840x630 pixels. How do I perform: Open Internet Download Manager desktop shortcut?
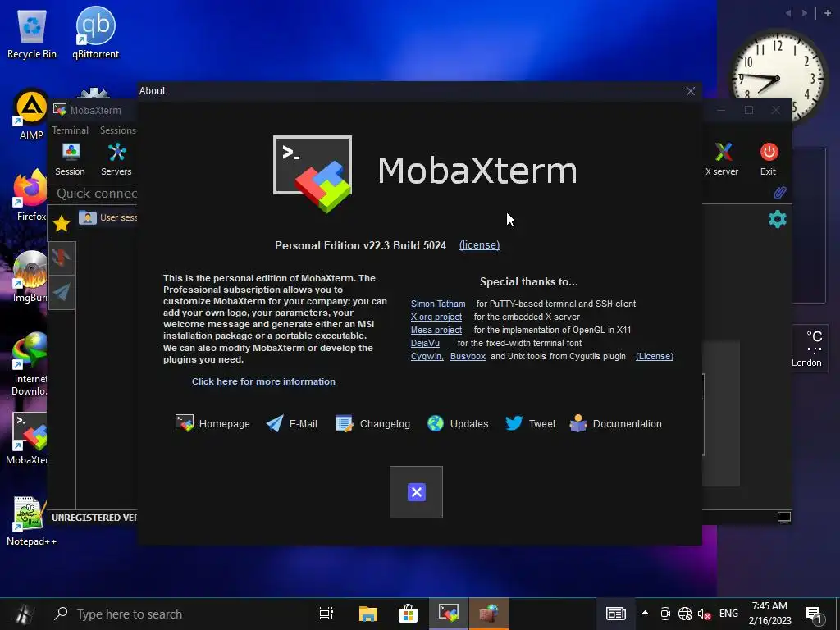pyautogui.click(x=30, y=364)
